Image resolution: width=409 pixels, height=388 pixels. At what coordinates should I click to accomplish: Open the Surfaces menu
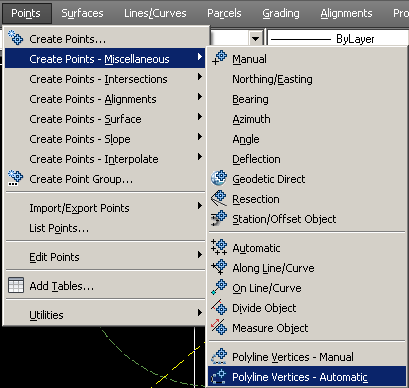82,13
